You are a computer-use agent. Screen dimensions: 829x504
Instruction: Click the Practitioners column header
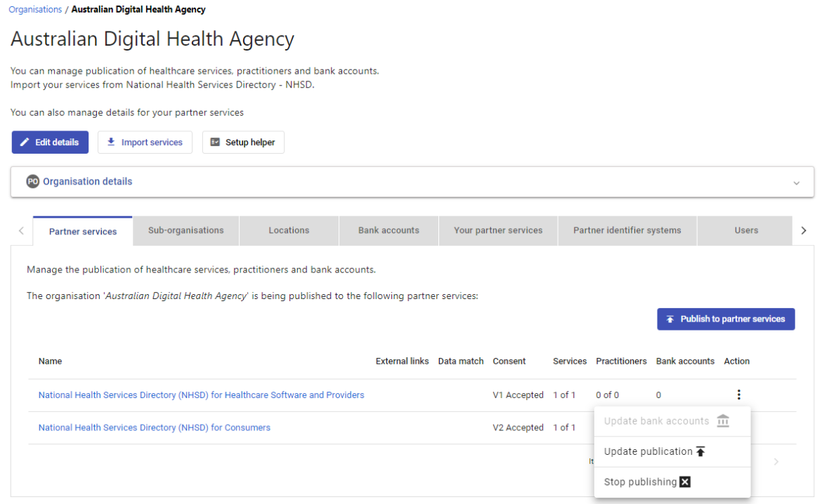621,362
